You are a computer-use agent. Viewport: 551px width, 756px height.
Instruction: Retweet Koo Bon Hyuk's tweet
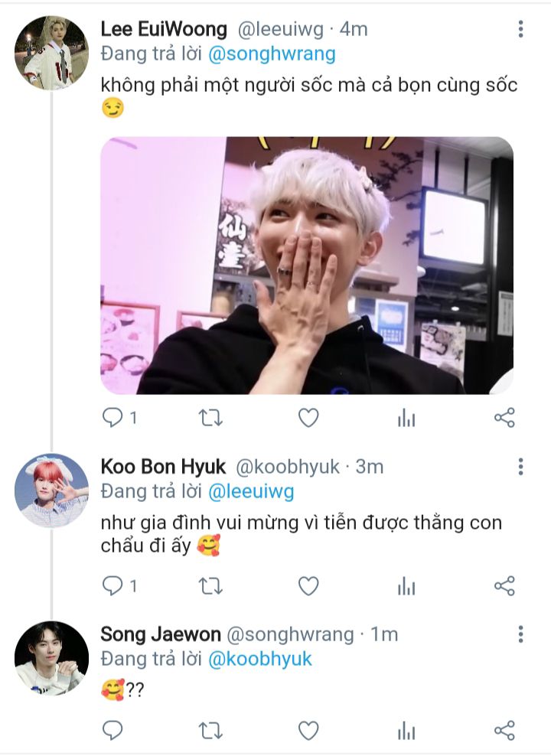click(x=210, y=586)
